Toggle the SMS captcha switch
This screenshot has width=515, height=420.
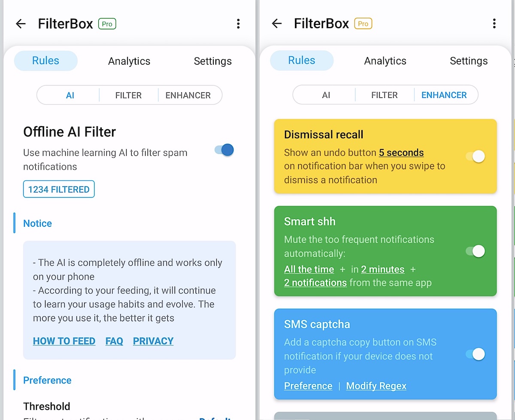click(476, 354)
